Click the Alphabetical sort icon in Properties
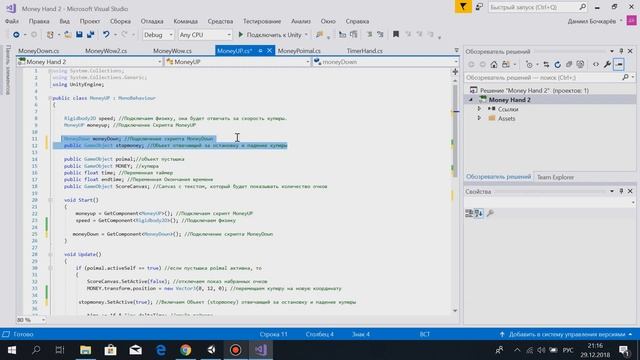Image resolution: width=640 pixels, height=360 pixels. (x=479, y=213)
